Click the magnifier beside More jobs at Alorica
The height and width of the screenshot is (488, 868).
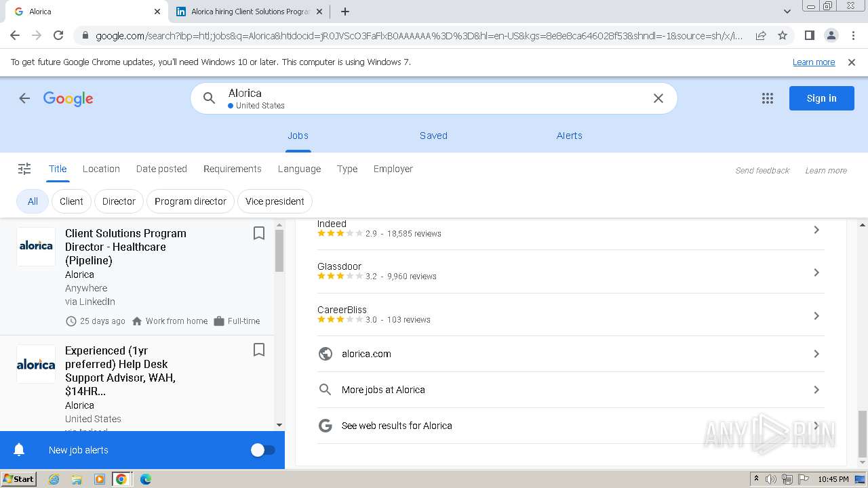click(x=325, y=390)
